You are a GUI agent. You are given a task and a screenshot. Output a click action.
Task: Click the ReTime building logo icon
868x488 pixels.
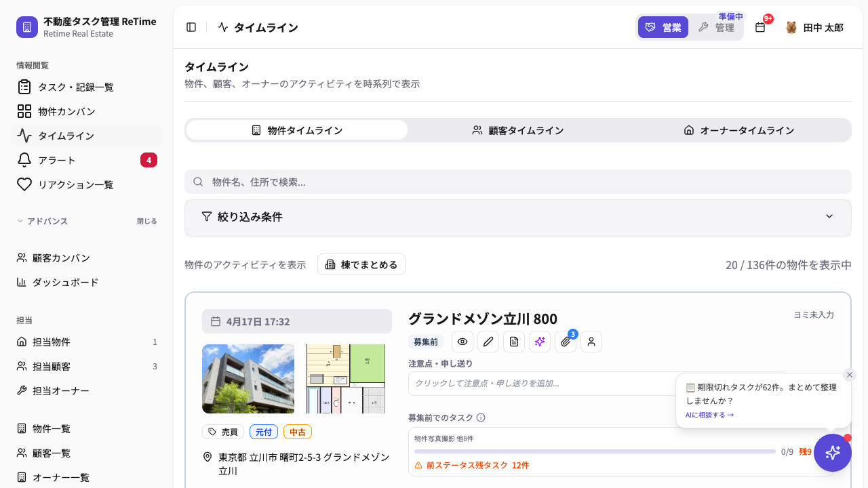[27, 27]
